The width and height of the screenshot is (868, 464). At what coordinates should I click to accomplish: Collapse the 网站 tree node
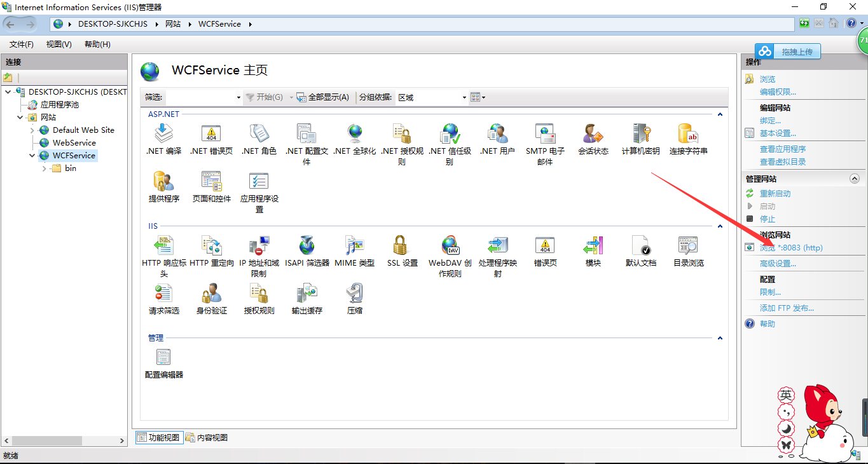click(x=20, y=118)
